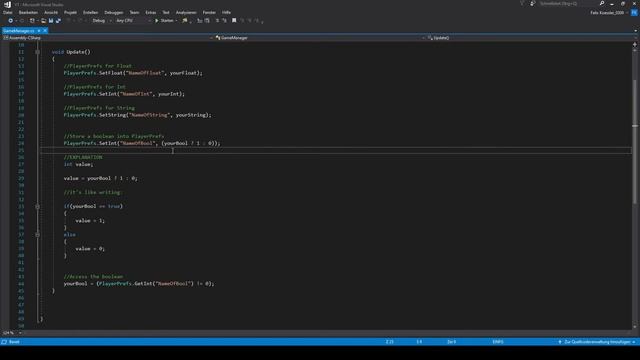Viewport: 640px width, 360px height.
Task: Open the Felix Koessler account menu
Action: click(x=608, y=13)
